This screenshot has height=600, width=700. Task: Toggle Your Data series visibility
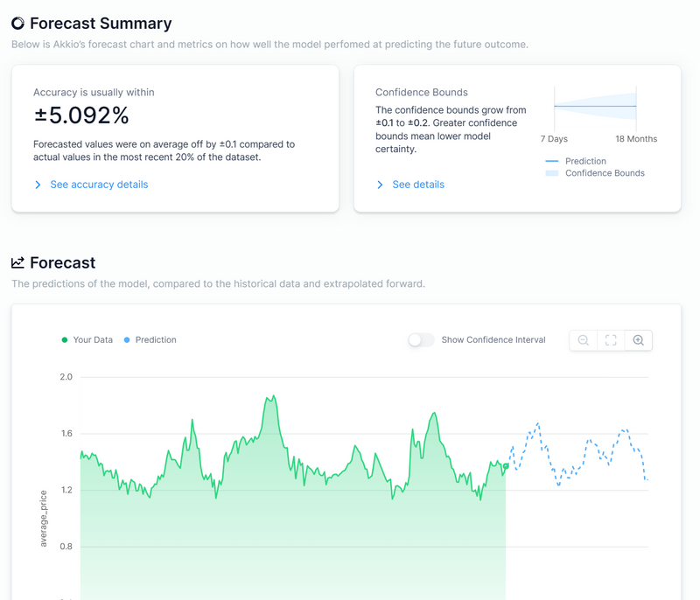[87, 340]
